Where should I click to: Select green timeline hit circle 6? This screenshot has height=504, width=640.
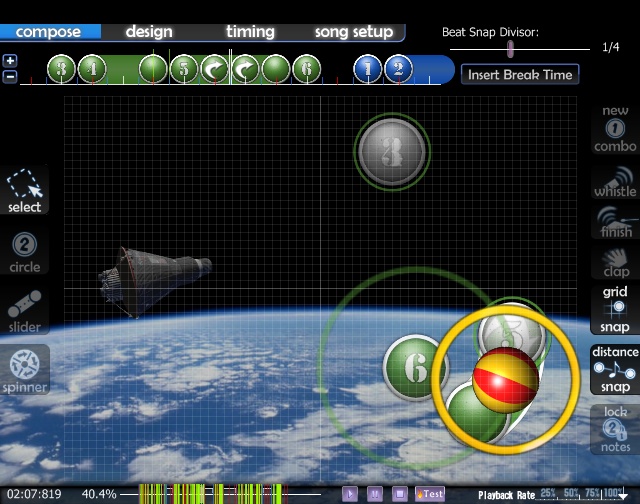pos(307,69)
